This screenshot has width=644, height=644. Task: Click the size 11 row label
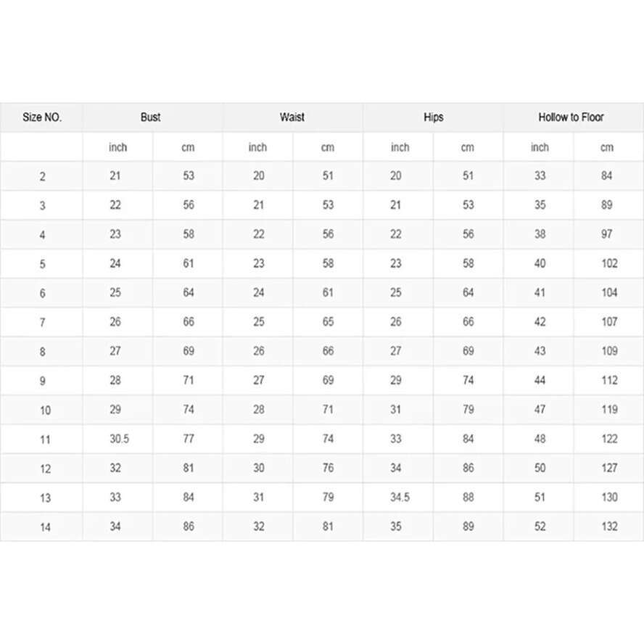pyautogui.click(x=45, y=439)
